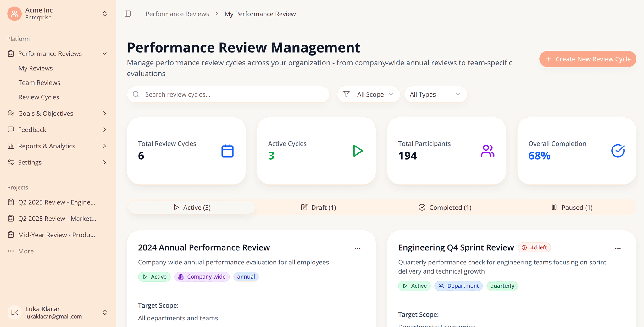Collapse the Performance Reviews section
Screen dimensions: 644x327
105,53
